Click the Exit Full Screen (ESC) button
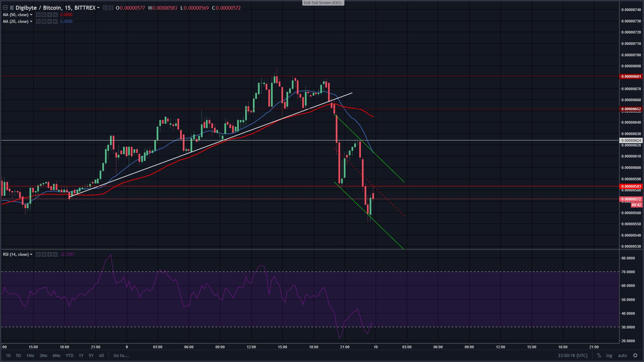 pyautogui.click(x=322, y=3)
